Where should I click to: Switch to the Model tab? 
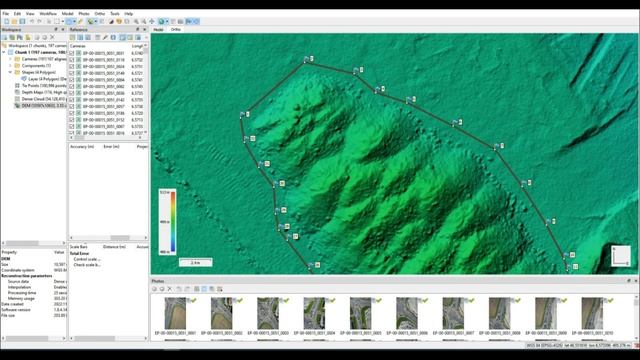(x=158, y=29)
